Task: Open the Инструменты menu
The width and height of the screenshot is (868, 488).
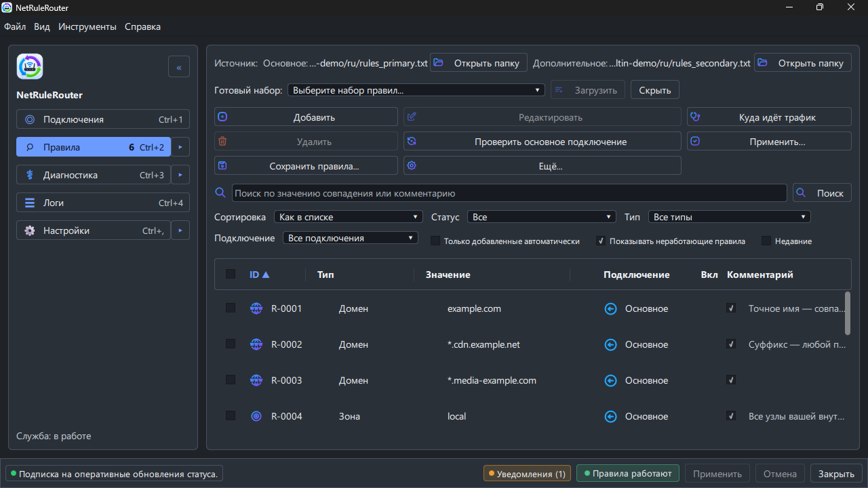Action: (87, 26)
